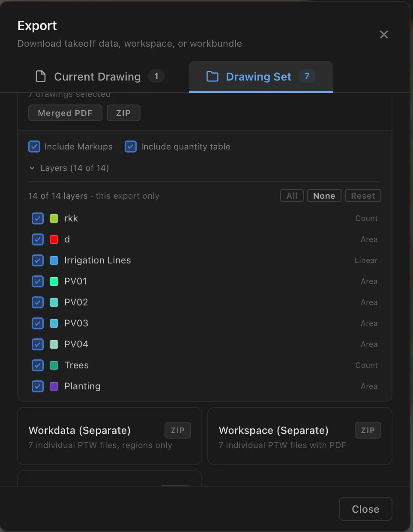Click the Irrigation Lines layer name
This screenshot has width=413, height=532.
pos(98,260)
